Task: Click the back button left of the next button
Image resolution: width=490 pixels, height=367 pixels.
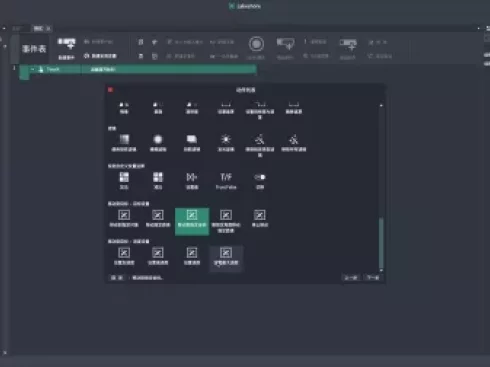Action: click(351, 278)
